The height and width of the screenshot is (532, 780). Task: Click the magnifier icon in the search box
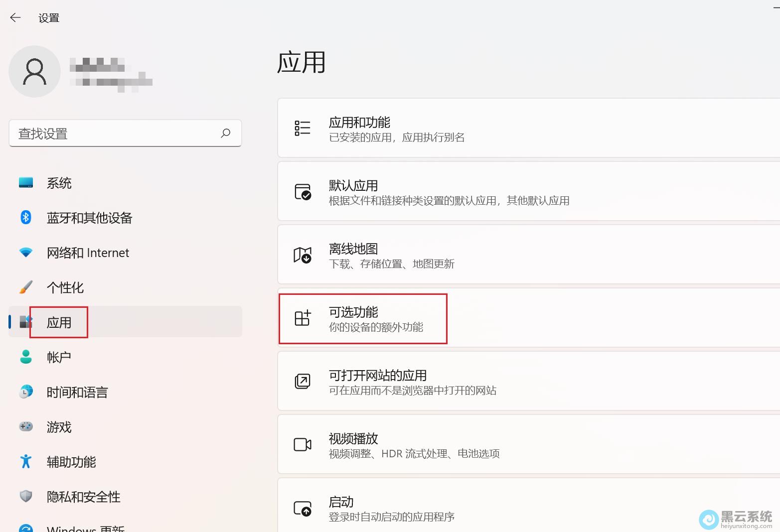226,133
